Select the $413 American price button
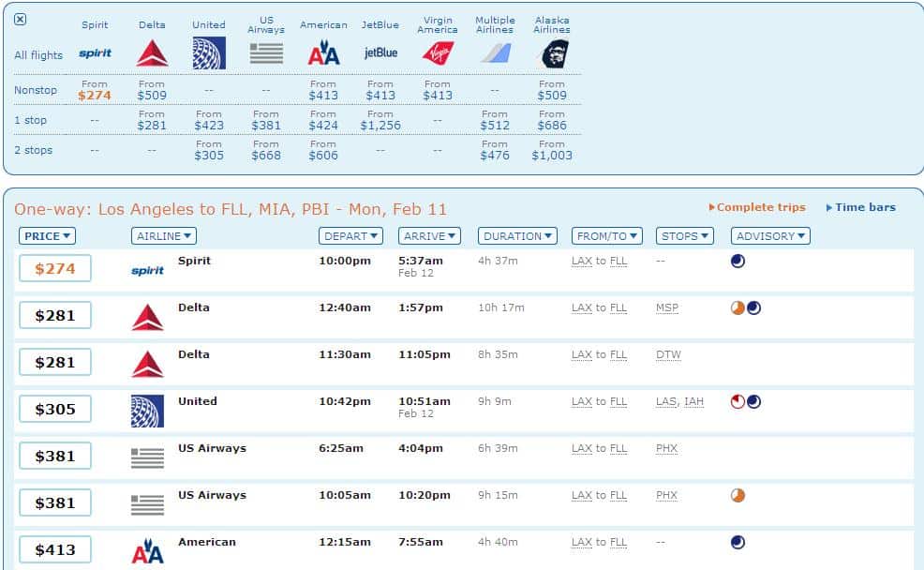Image resolution: width=924 pixels, height=570 pixels. [x=54, y=549]
